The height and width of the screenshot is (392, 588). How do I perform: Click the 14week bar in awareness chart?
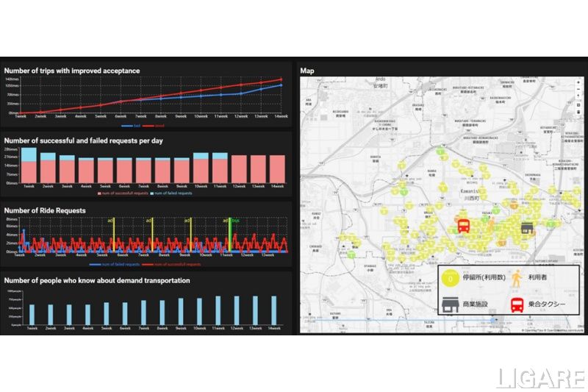(x=274, y=310)
